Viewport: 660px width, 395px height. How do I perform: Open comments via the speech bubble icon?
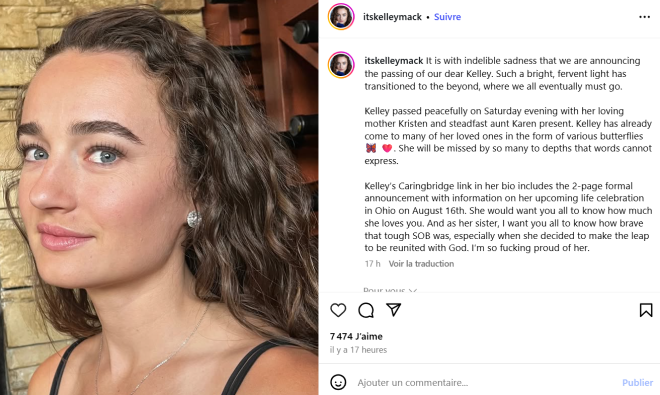pos(366,310)
